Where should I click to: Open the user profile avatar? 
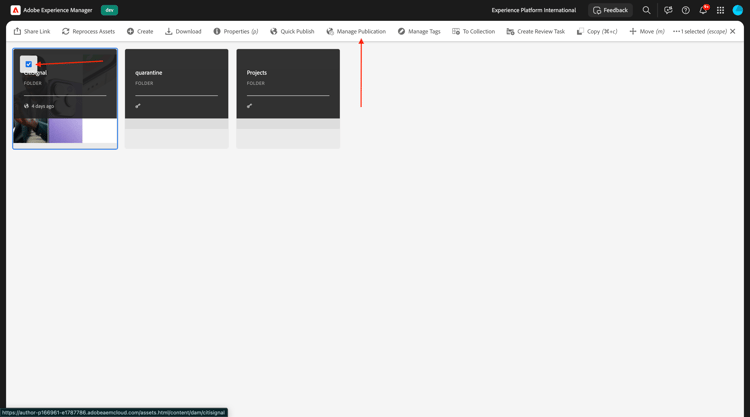click(738, 10)
